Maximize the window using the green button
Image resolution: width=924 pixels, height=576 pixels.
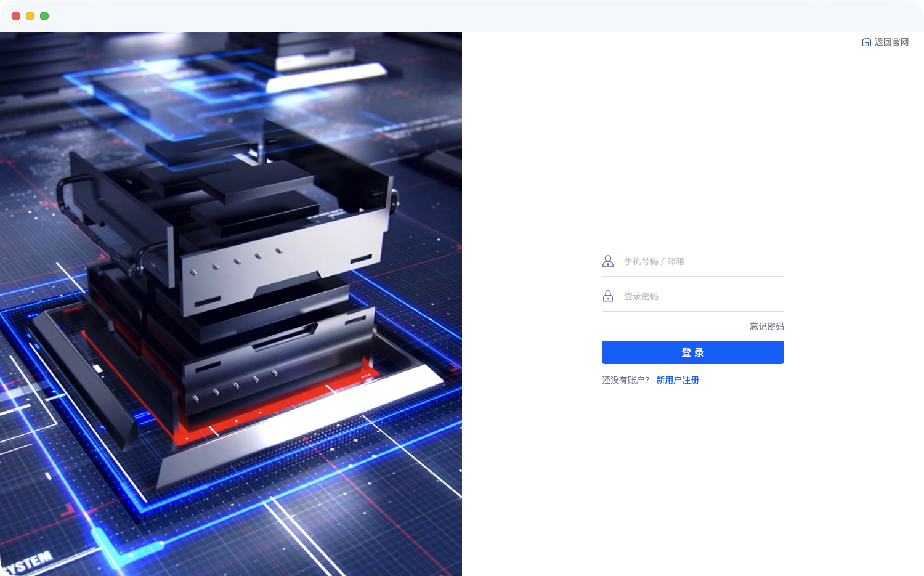(44, 16)
